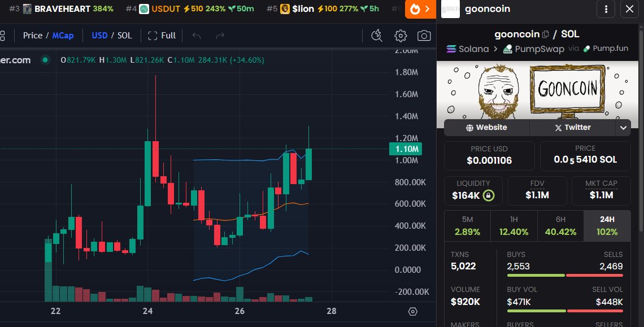
Task: Click the MKT CAP value $1.1M
Action: [601, 195]
